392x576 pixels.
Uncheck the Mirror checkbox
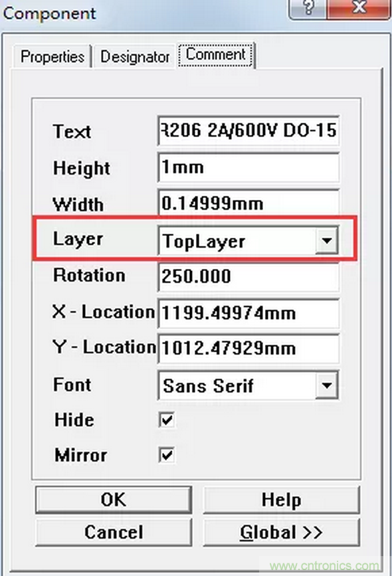(x=167, y=455)
